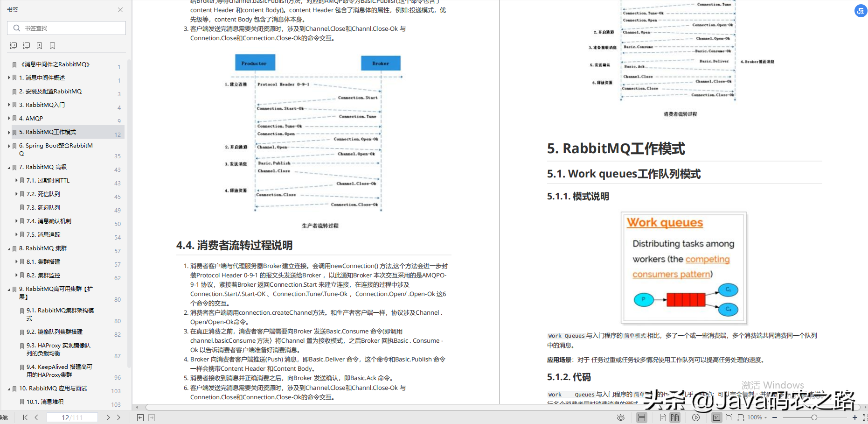The image size is (868, 424).
Task: Click the zoom in plus button
Action: 855,417
